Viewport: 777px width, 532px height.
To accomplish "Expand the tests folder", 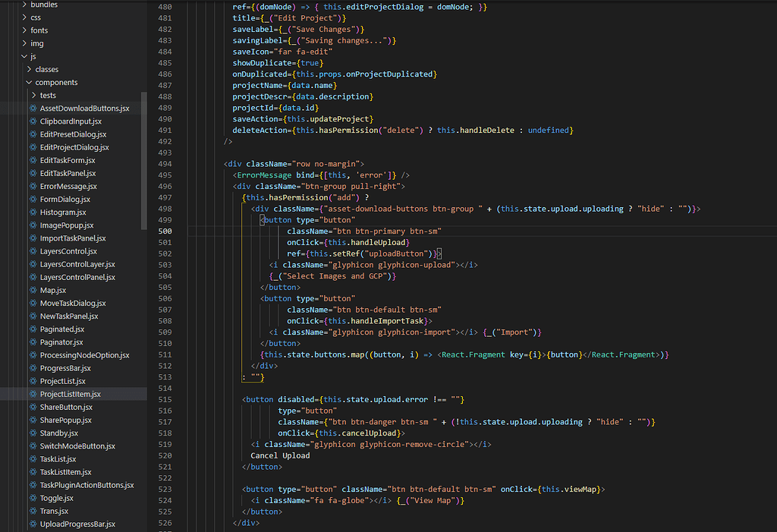I will [33, 96].
